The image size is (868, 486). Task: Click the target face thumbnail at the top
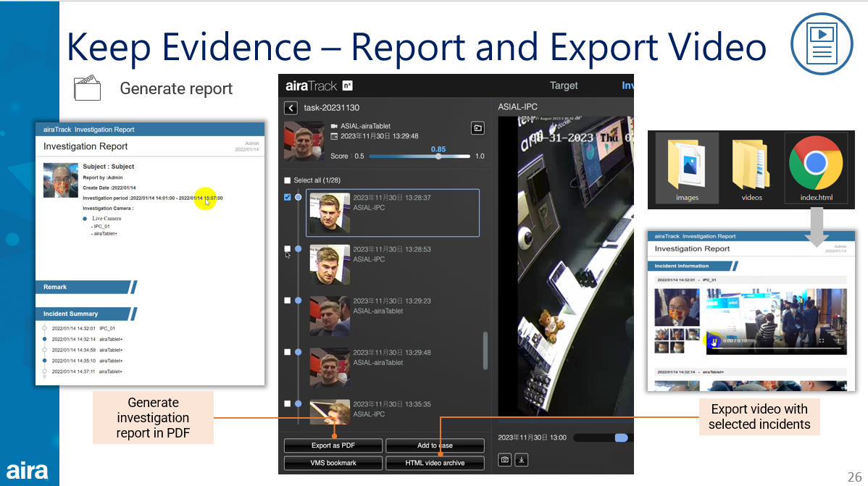tap(304, 141)
